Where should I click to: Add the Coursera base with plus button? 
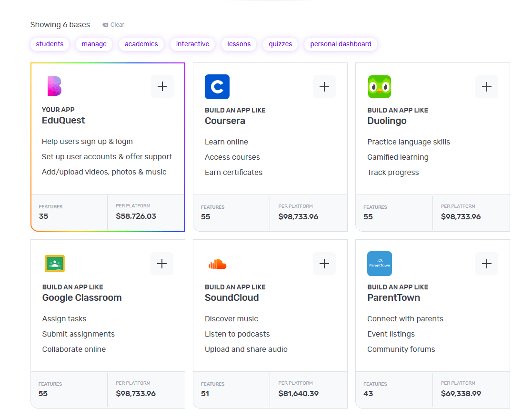(324, 87)
